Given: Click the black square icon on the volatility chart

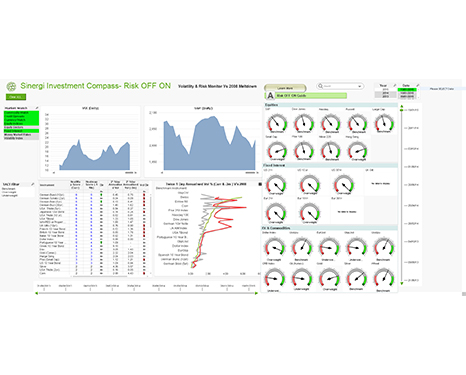Looking at the screenshot, I should point(260,184).
